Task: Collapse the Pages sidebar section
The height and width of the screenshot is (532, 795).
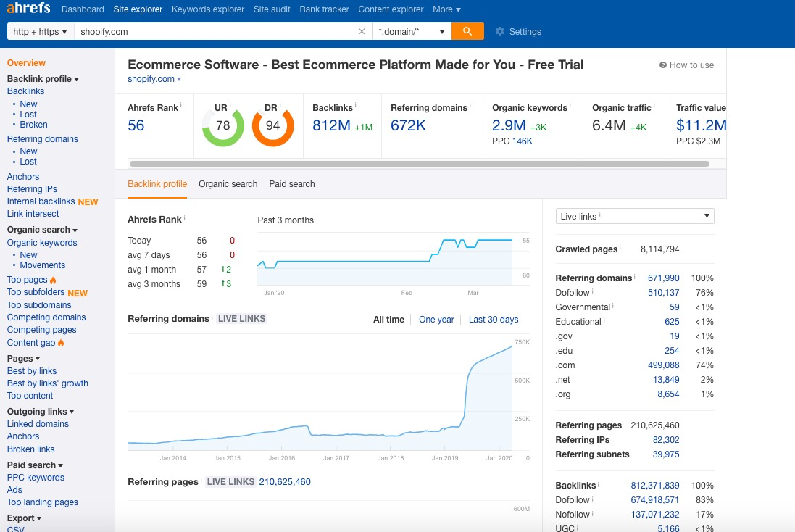Action: pyautogui.click(x=23, y=359)
